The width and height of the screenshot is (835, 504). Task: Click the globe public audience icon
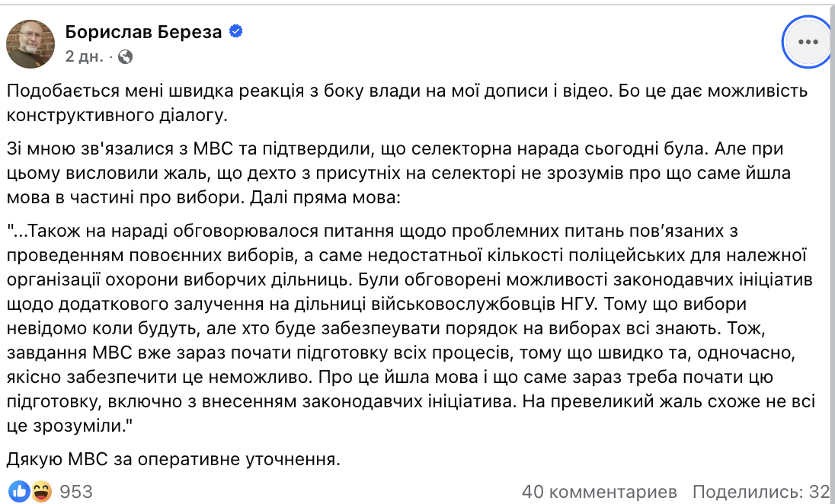click(x=126, y=56)
